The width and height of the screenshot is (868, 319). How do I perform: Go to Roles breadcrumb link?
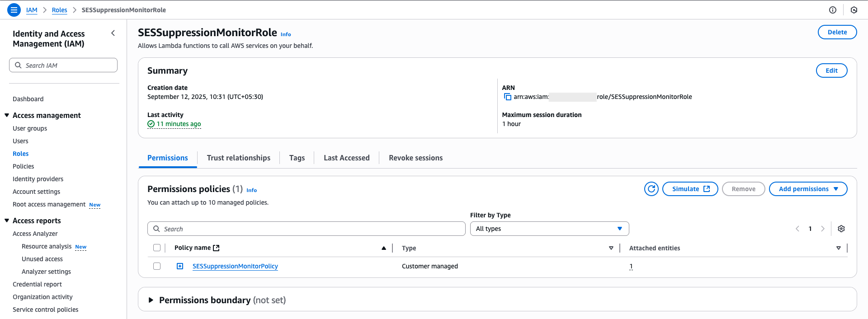click(59, 10)
